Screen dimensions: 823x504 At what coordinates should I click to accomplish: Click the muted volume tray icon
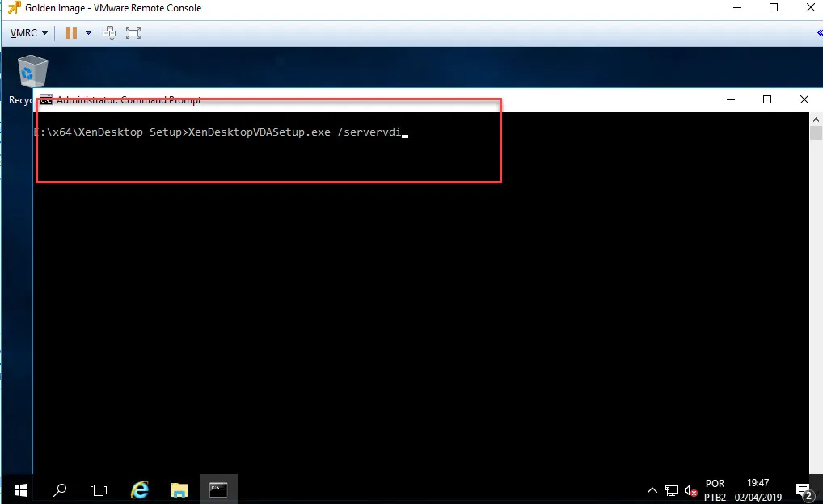point(690,489)
